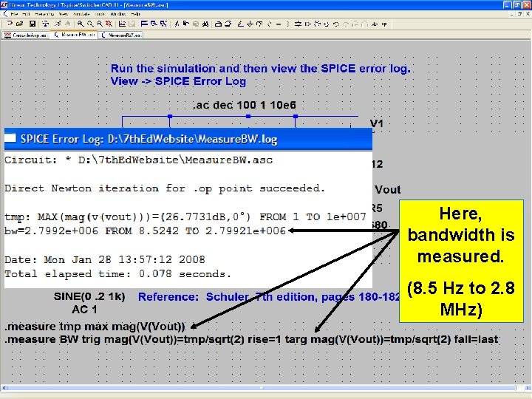Select the Text 'Aa' tool

375,24
